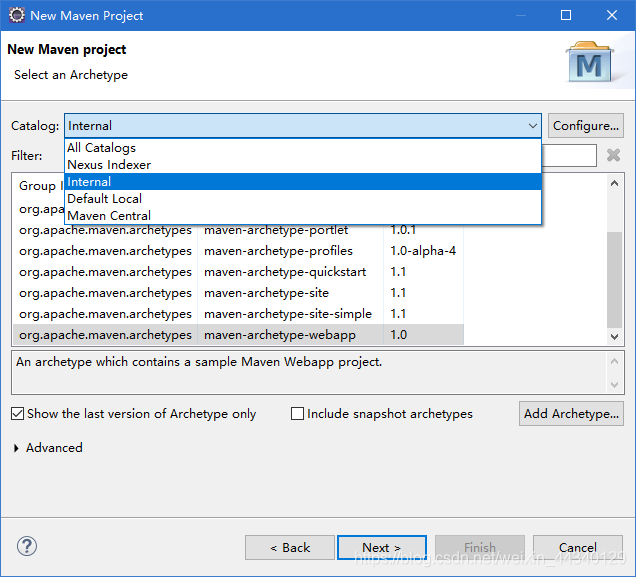Choose Maven Central catalog option
This screenshot has height=577, width=636.
coord(303,216)
